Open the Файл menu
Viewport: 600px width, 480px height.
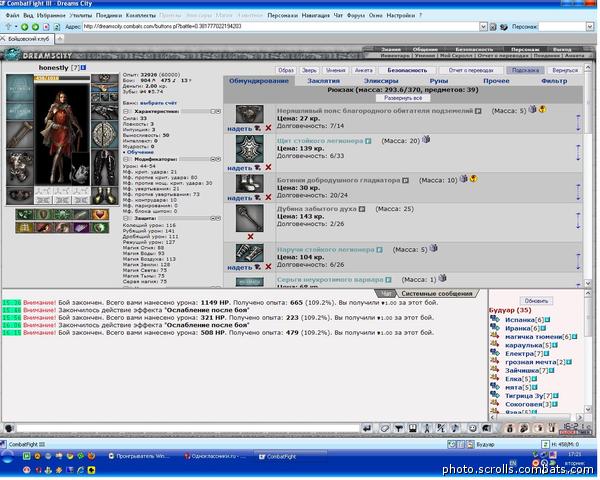point(12,15)
